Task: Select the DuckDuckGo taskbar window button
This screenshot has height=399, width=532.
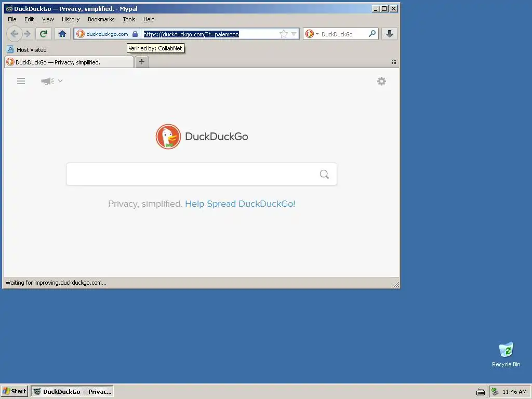Action: coord(72,391)
